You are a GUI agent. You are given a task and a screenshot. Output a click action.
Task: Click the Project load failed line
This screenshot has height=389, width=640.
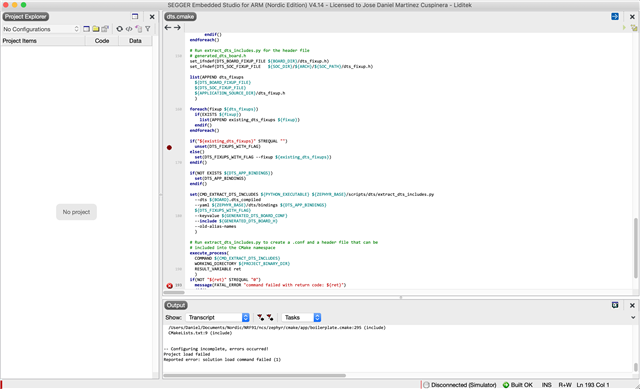[x=187, y=354]
